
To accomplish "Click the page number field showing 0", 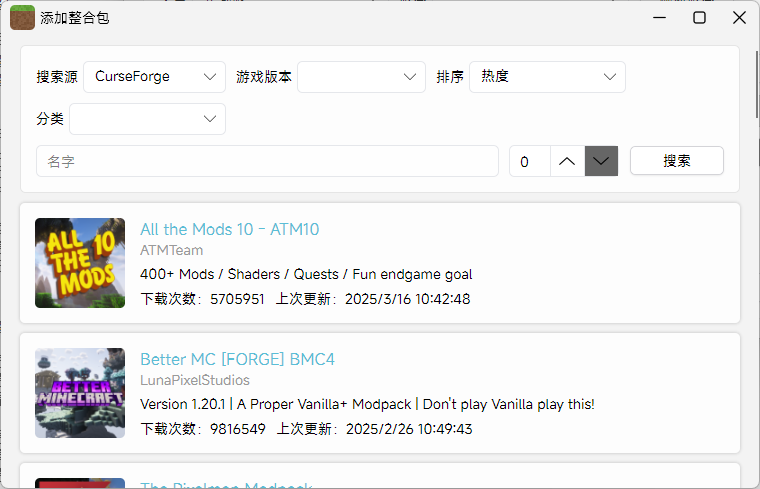I will tap(529, 161).
